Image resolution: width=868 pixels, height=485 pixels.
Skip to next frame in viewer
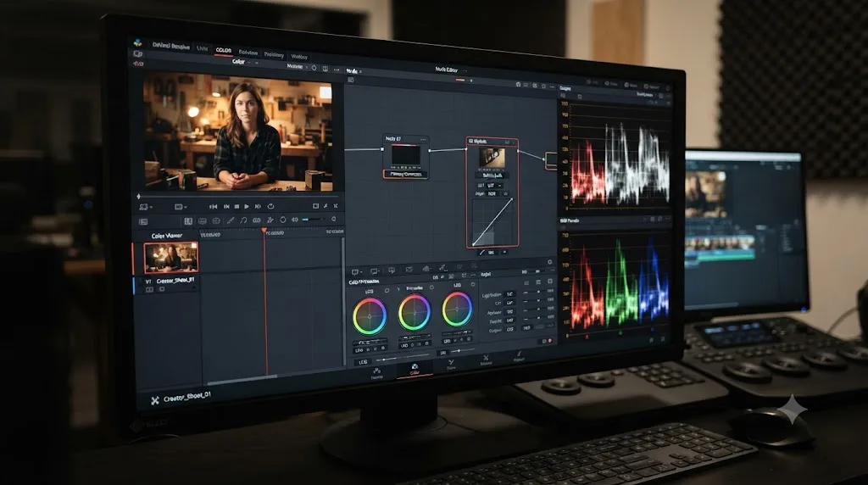258,207
